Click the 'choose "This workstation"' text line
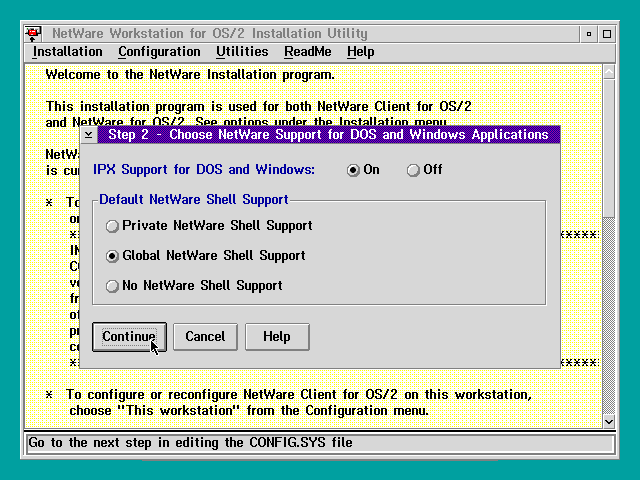 point(249,411)
